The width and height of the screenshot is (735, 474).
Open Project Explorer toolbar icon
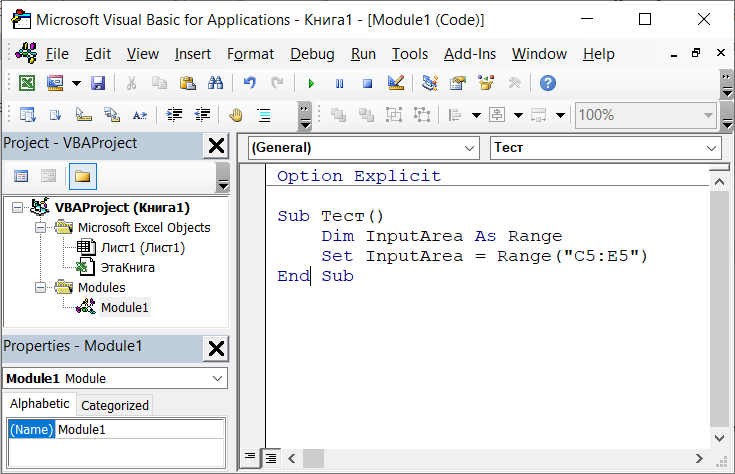(x=429, y=83)
